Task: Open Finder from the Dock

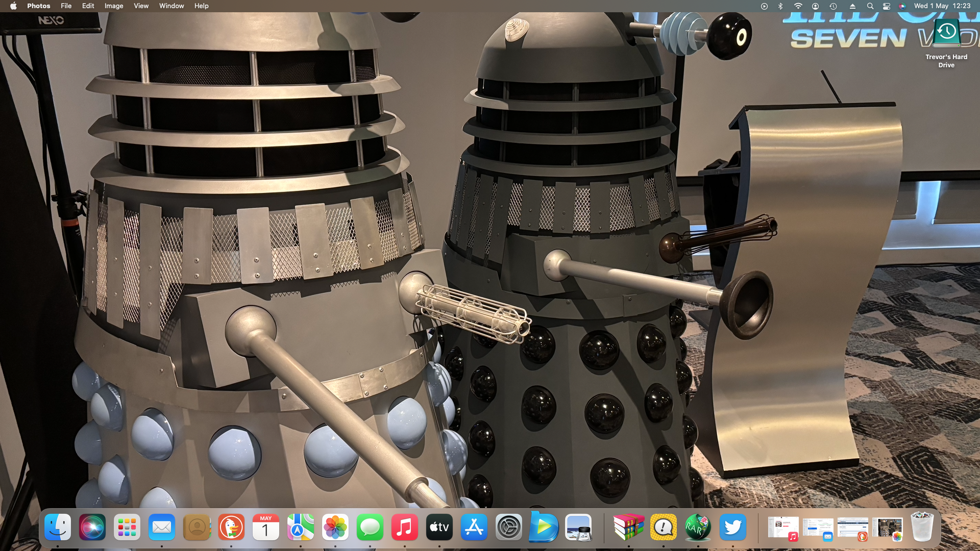Action: pyautogui.click(x=58, y=527)
